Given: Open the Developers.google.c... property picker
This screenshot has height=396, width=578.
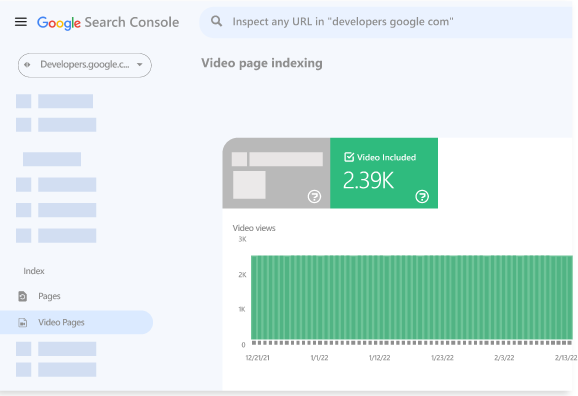Looking at the screenshot, I should tap(85, 65).
